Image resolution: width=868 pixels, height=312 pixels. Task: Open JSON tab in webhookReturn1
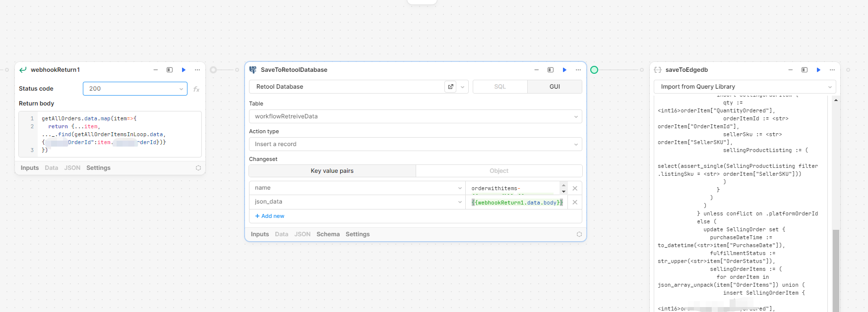point(72,168)
